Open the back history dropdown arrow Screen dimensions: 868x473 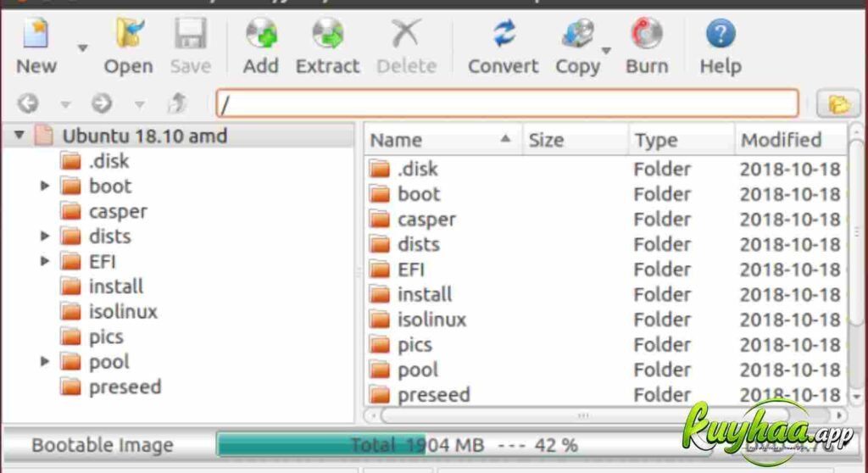tap(65, 104)
